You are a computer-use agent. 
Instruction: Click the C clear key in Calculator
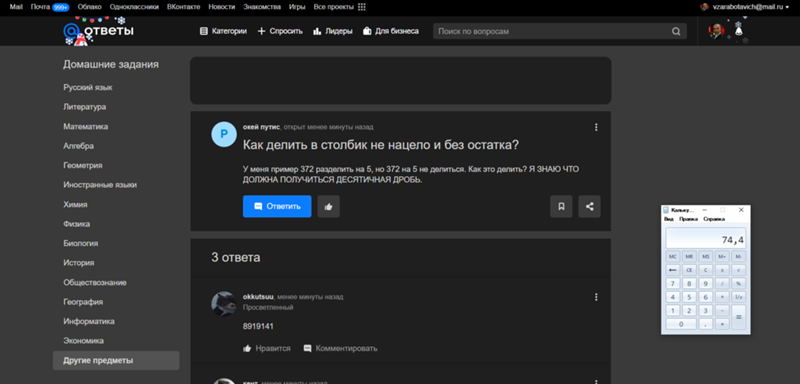(x=706, y=270)
